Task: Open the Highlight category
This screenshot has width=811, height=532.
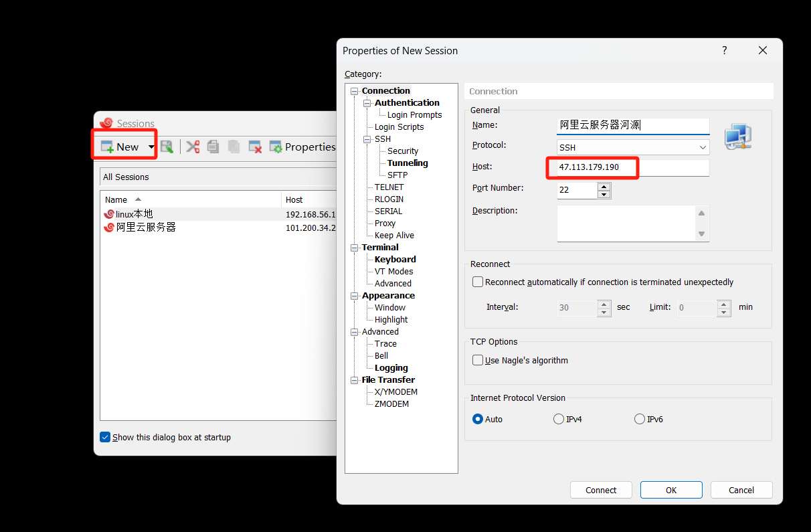Action: click(x=391, y=320)
